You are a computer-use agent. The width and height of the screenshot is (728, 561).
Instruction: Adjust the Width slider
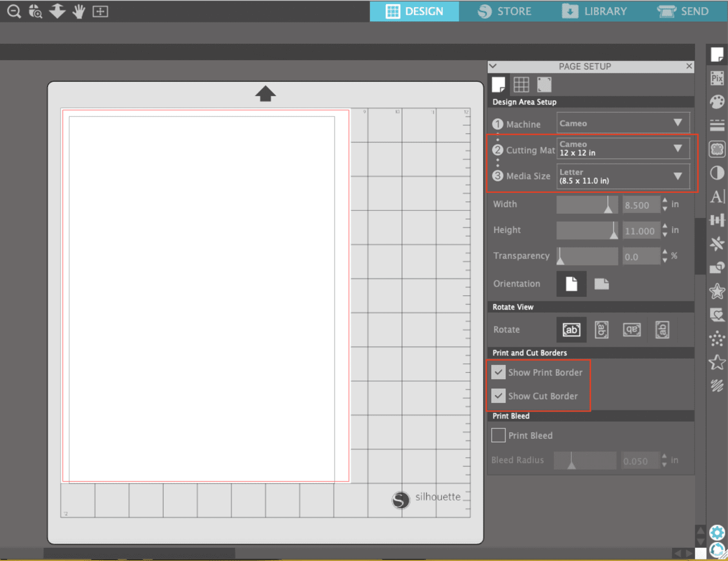587,204
